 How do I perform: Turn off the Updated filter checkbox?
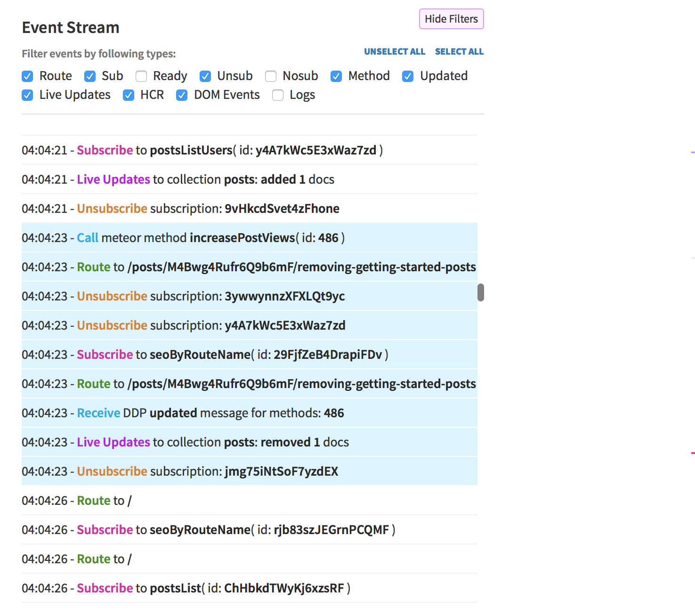click(408, 76)
